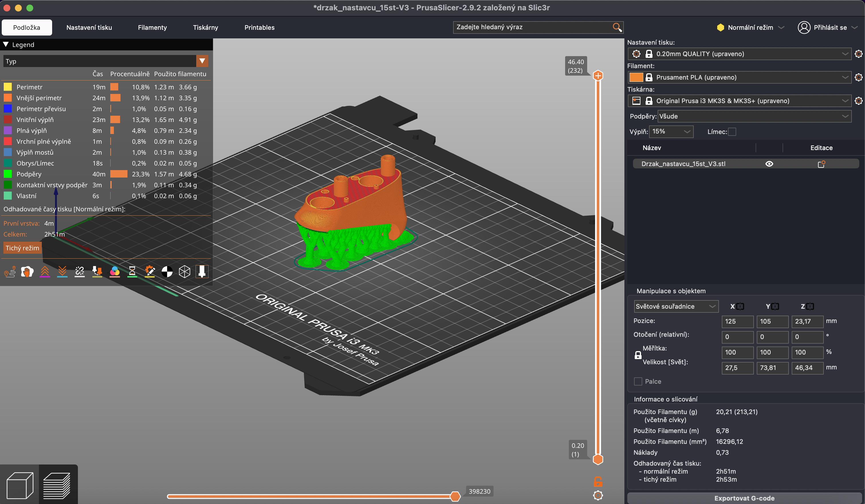Click the Tichý režim button

click(x=22, y=248)
